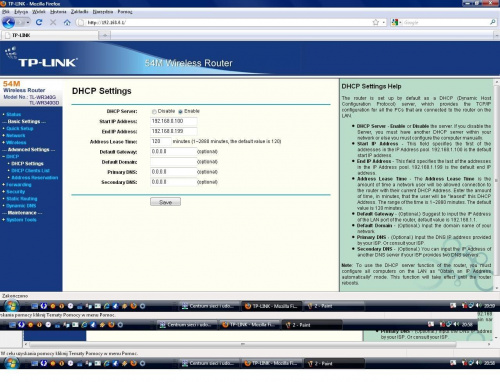
Task: Click the URL address bar
Action: (x=227, y=22)
